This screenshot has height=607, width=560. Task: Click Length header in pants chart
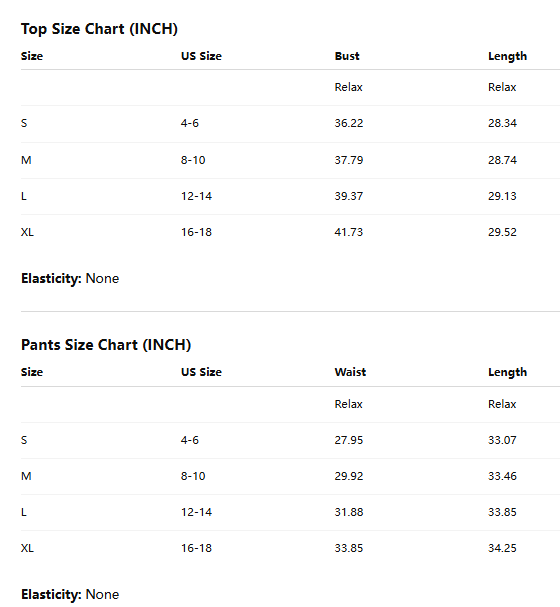507,372
